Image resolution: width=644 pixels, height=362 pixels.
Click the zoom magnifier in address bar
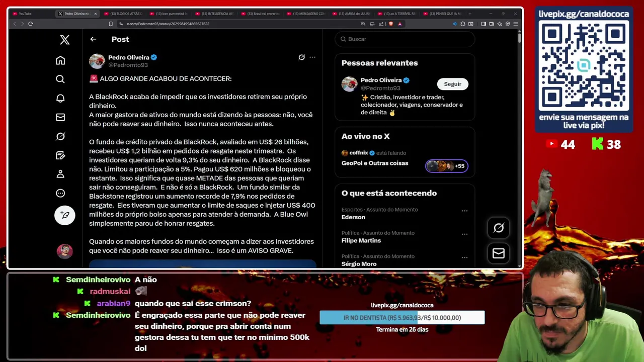pos(363,24)
